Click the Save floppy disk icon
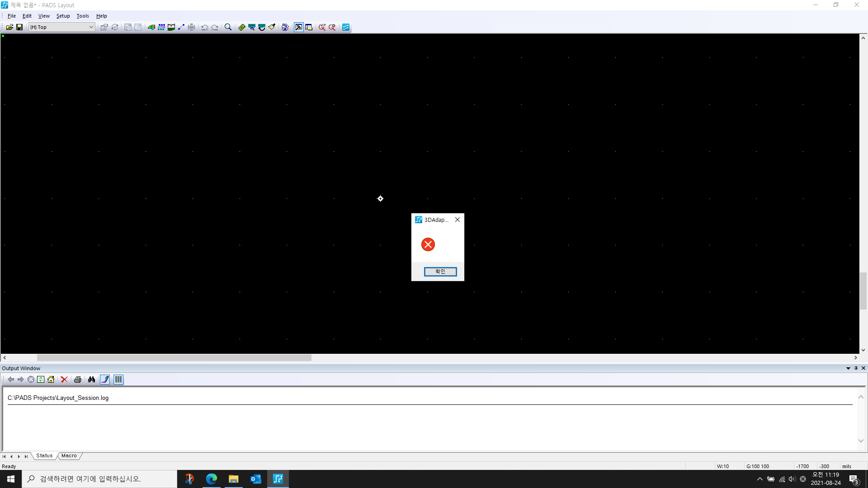This screenshot has width=868, height=488. tap(19, 27)
